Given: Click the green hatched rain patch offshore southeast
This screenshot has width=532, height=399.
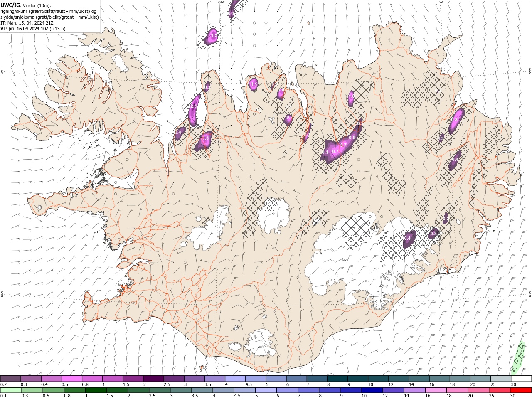Looking at the screenshot, I should [x=518, y=357].
